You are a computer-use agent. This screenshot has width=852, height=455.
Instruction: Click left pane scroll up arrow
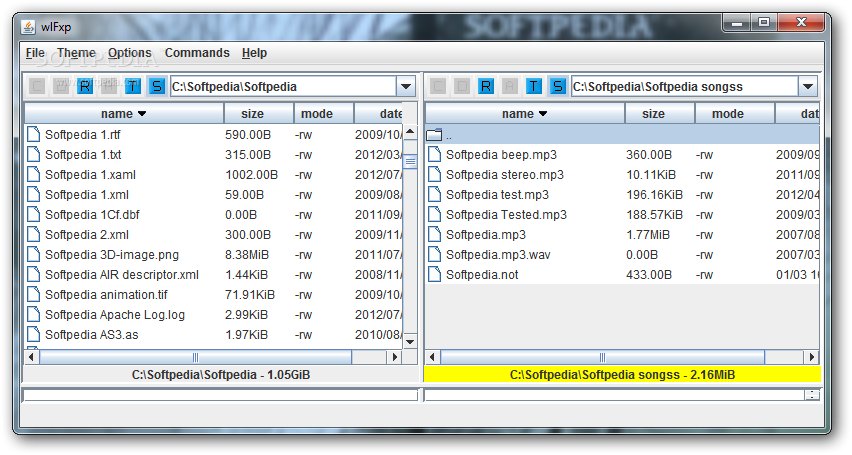point(410,132)
